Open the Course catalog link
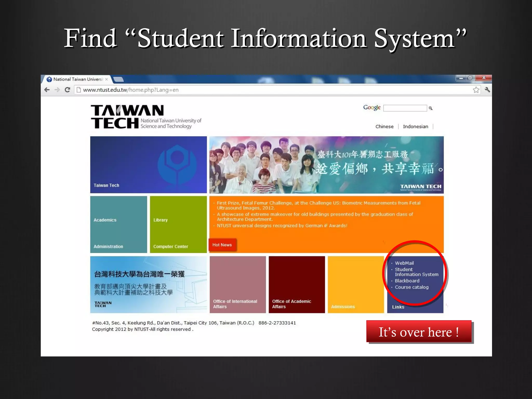The height and width of the screenshot is (399, 532). (x=411, y=287)
